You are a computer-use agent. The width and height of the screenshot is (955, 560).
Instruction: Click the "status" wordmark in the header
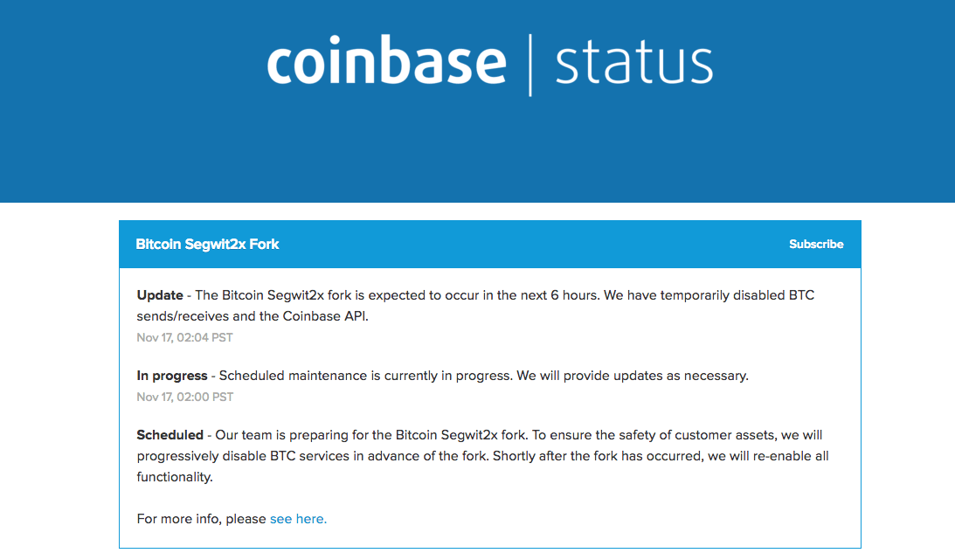633,64
